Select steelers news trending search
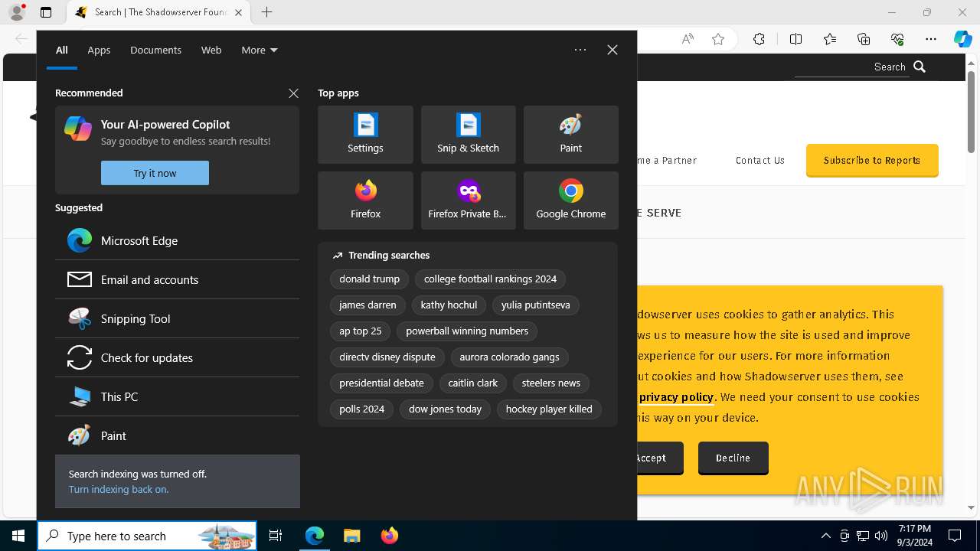 coord(551,383)
